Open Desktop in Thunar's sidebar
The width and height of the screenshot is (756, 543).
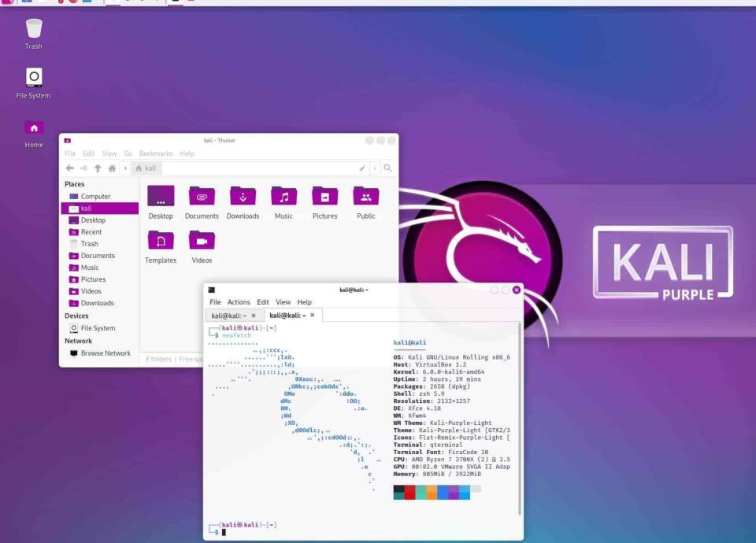[100, 220]
